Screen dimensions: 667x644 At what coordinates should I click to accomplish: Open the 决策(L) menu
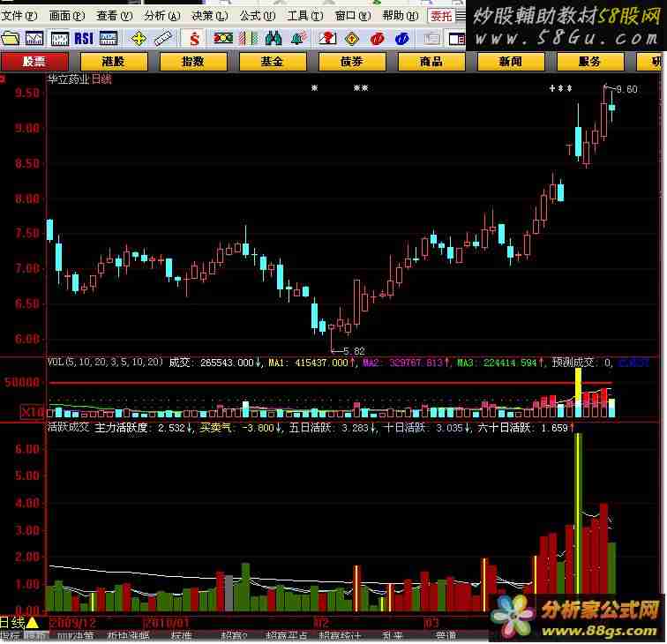(210, 16)
